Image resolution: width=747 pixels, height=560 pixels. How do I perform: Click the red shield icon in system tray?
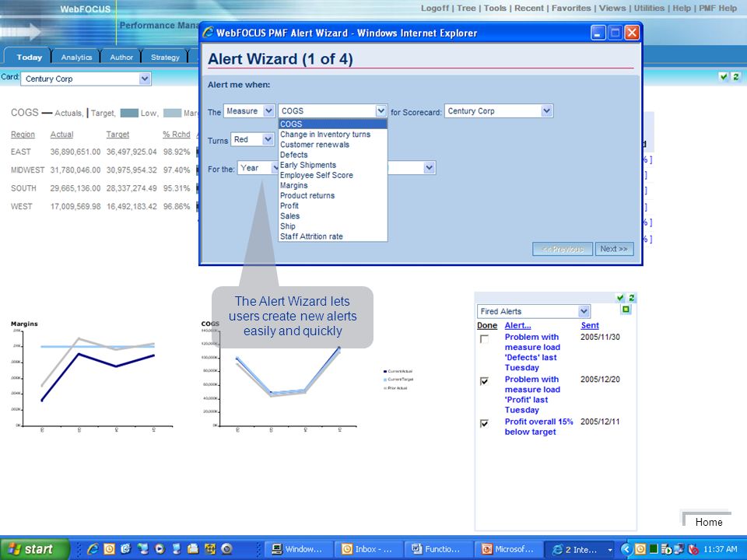(x=693, y=549)
